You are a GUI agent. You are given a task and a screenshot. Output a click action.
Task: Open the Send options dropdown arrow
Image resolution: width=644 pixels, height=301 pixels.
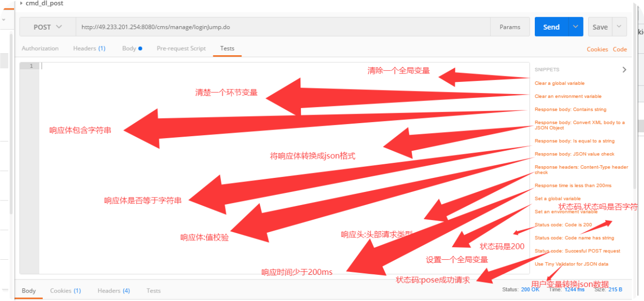(x=576, y=27)
